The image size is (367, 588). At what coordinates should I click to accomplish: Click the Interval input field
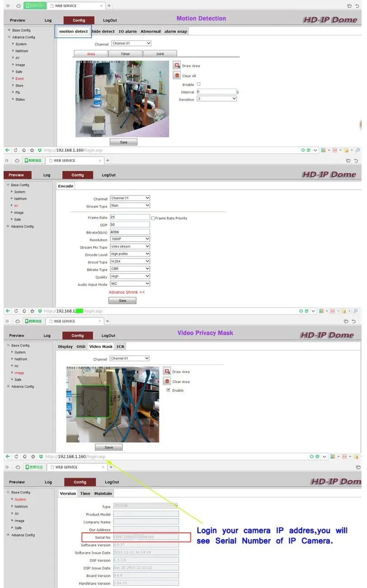coord(216,91)
